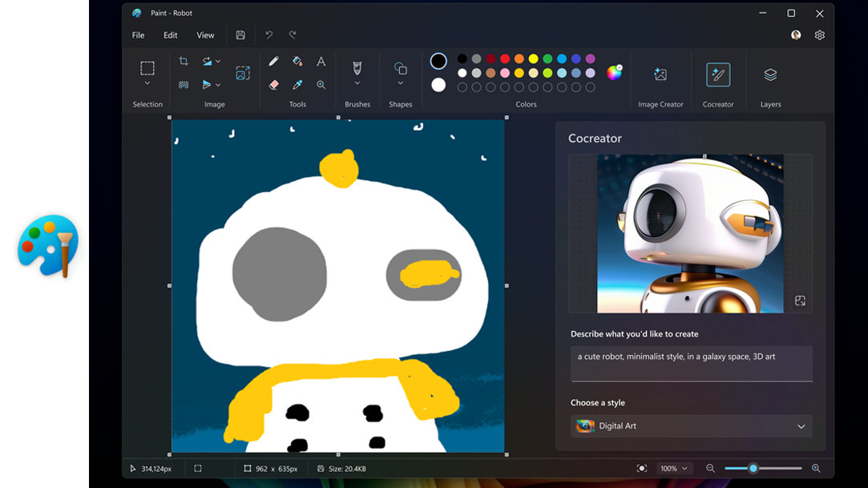Expand the Shapes dropdown arrow
The width and height of the screenshot is (868, 488).
400,83
